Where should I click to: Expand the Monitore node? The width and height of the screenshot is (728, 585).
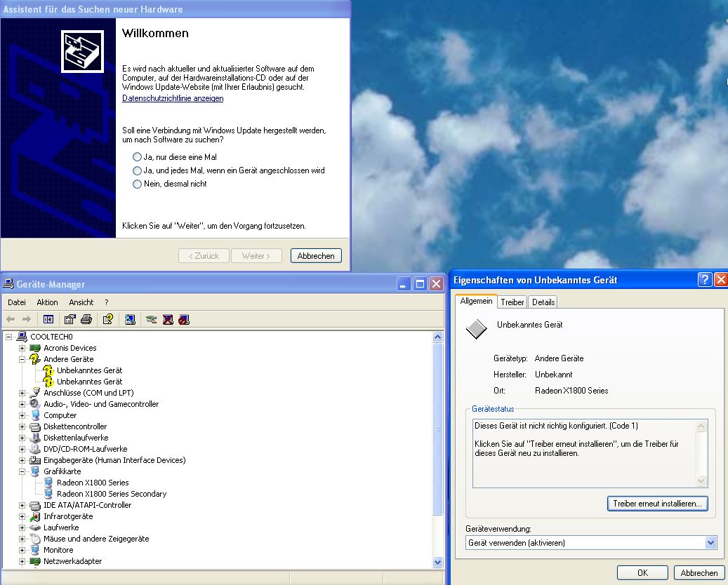pyautogui.click(x=22, y=550)
